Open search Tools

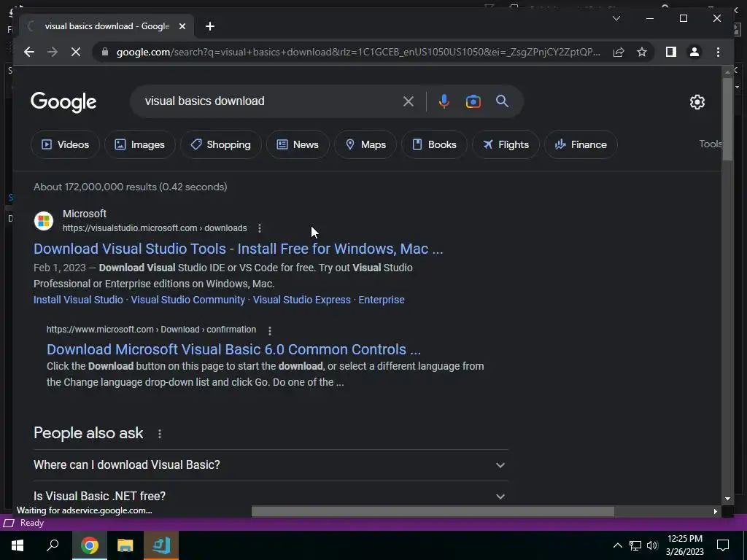pos(710,144)
